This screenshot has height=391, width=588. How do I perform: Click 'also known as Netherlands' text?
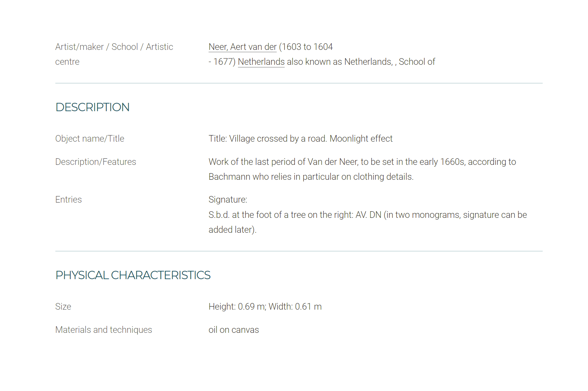(340, 62)
